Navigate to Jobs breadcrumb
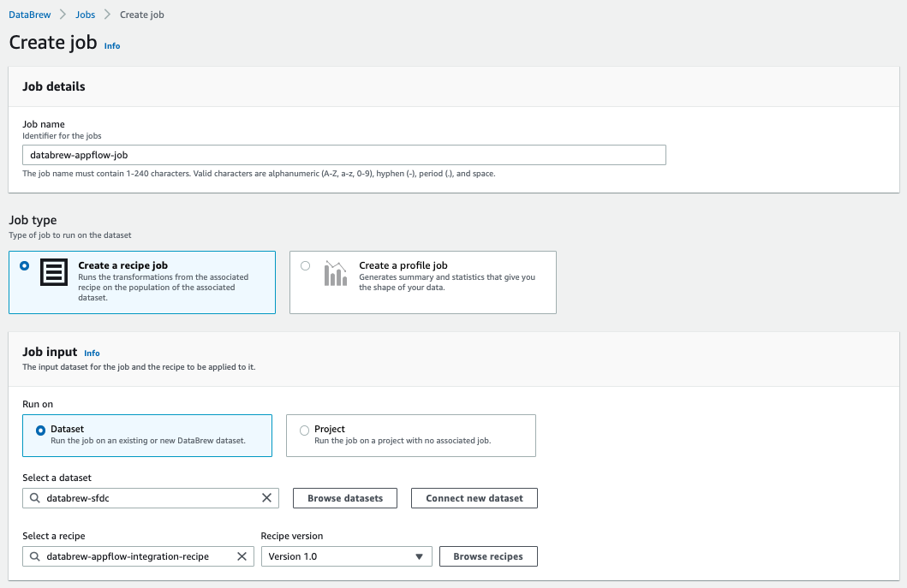 click(86, 15)
